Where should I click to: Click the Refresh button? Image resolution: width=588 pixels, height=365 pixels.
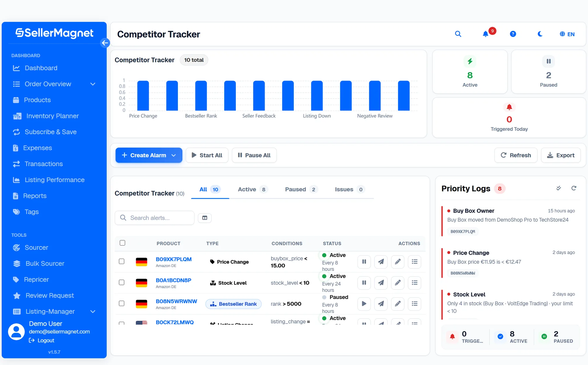click(x=516, y=155)
